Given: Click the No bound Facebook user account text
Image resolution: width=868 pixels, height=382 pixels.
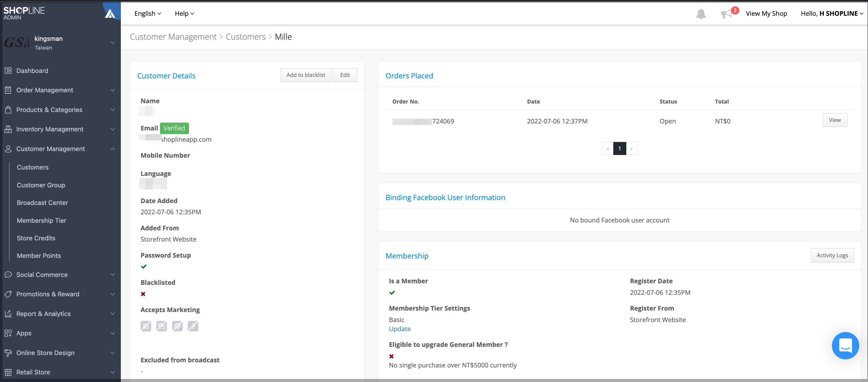Looking at the screenshot, I should [x=619, y=220].
